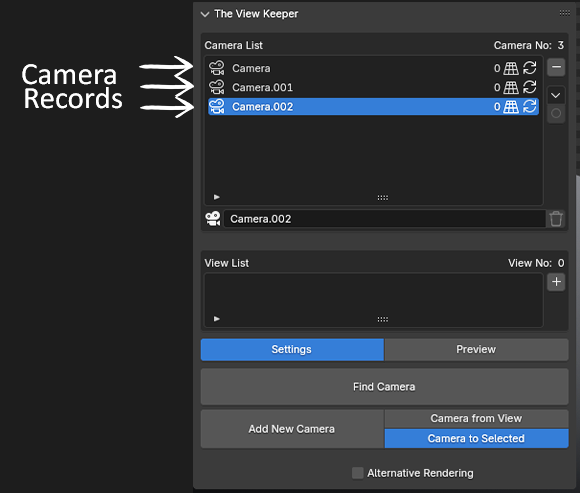Expand Camera List filter options triangle
580x493 pixels.
[217, 197]
